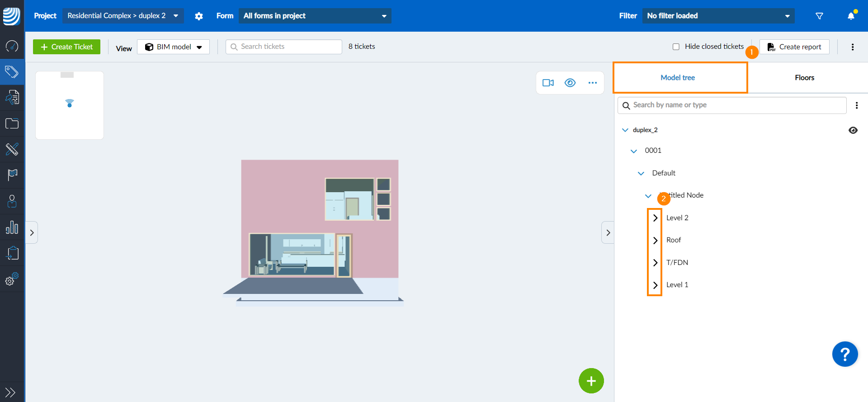The image size is (868, 402).
Task: Toggle Hide closed tickets checkbox
Action: point(676,47)
